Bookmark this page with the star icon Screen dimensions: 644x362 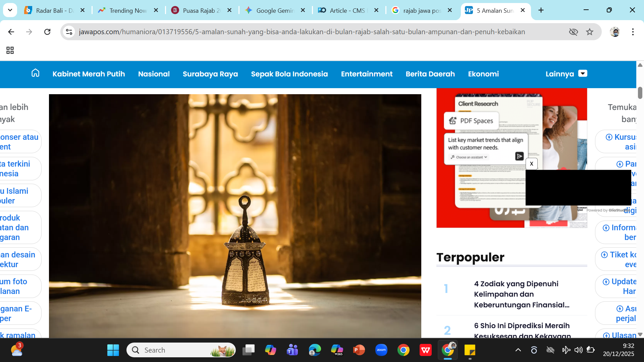point(590,32)
